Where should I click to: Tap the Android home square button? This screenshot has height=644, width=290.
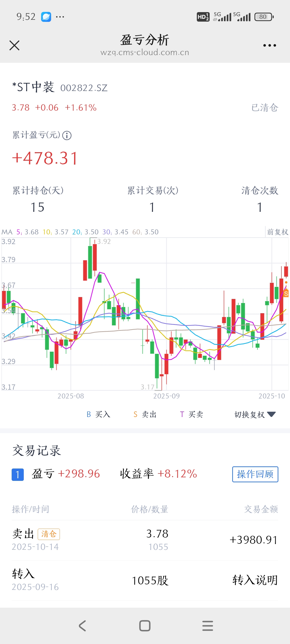[x=145, y=626]
